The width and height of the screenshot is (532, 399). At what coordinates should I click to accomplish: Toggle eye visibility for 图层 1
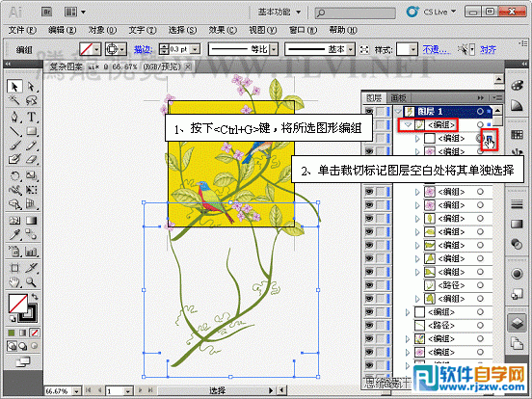[x=369, y=111]
